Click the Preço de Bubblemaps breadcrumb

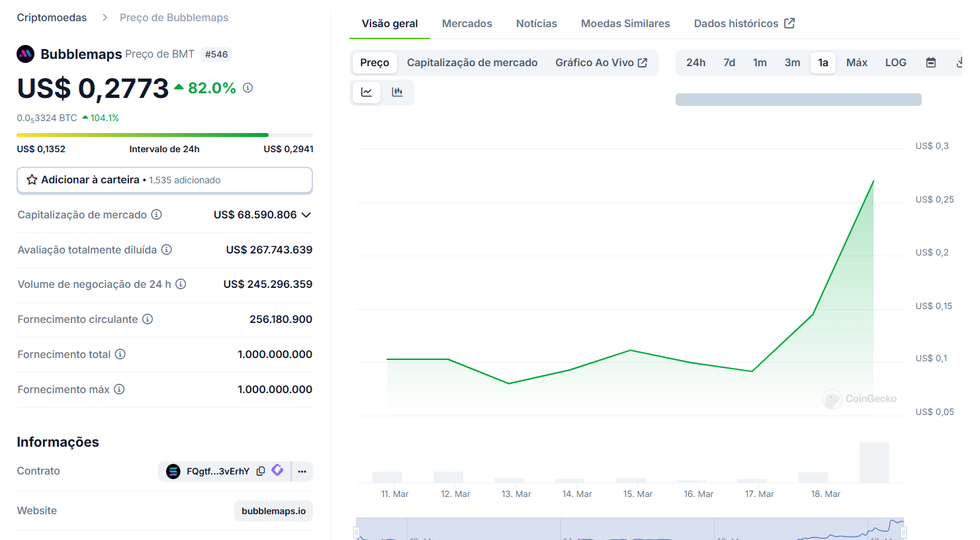point(174,17)
